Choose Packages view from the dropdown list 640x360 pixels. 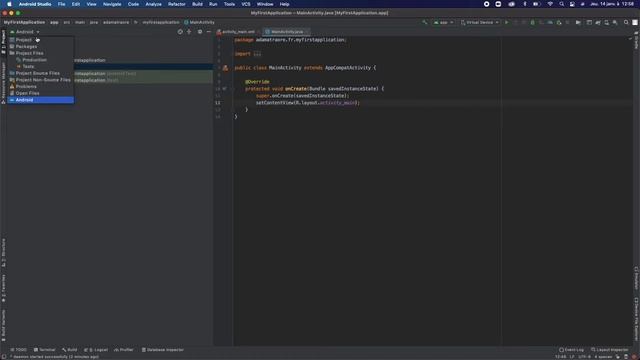click(x=40, y=47)
